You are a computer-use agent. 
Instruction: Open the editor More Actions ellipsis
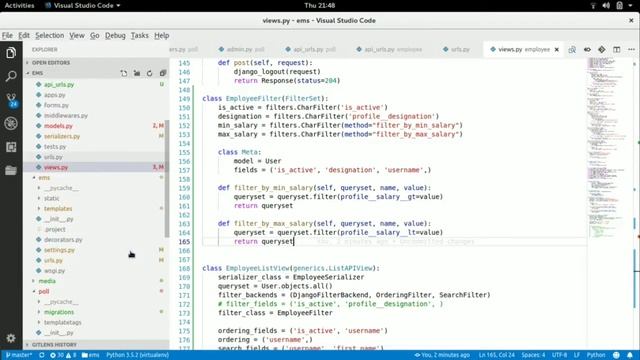[631, 49]
